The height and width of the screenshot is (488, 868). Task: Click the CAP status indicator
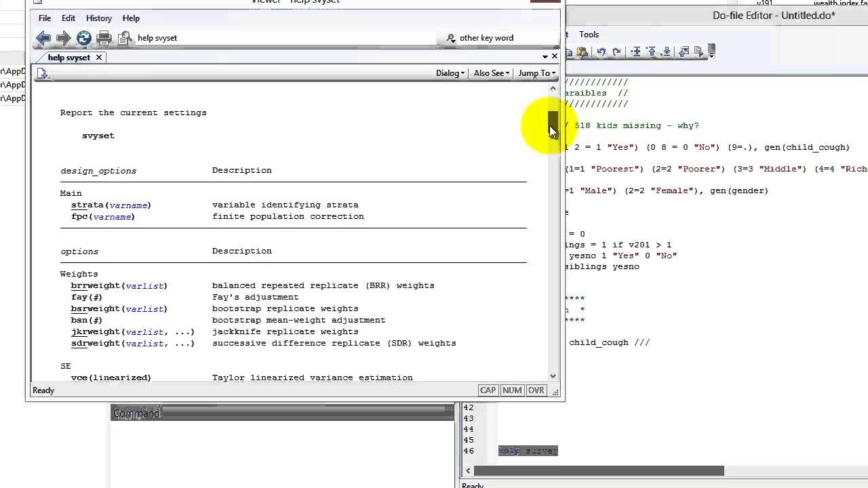488,390
